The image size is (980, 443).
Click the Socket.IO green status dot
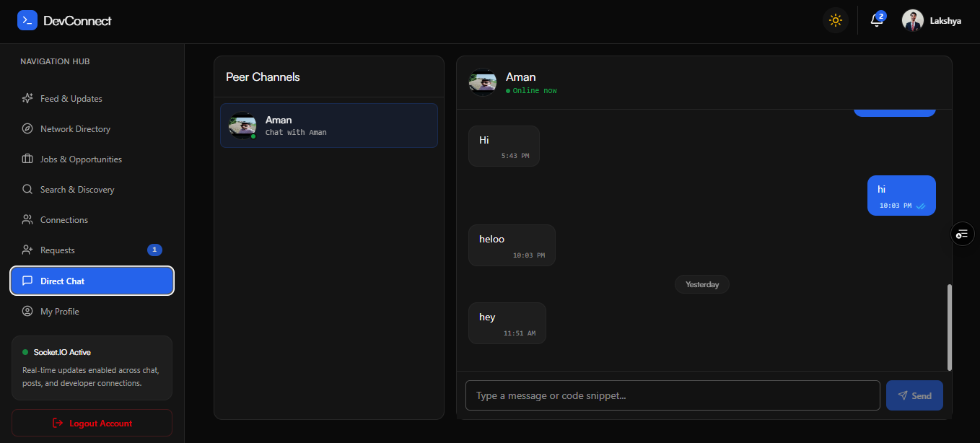click(x=25, y=352)
